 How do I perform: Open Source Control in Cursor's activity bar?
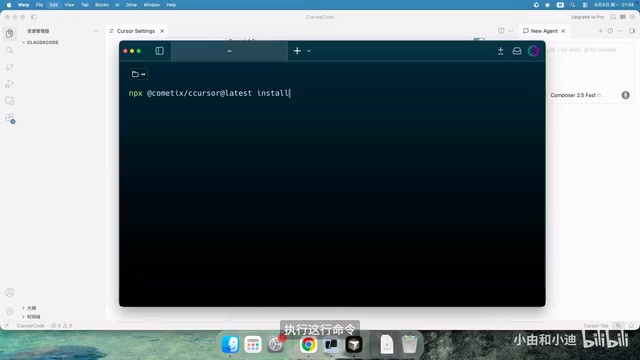pos(9,67)
